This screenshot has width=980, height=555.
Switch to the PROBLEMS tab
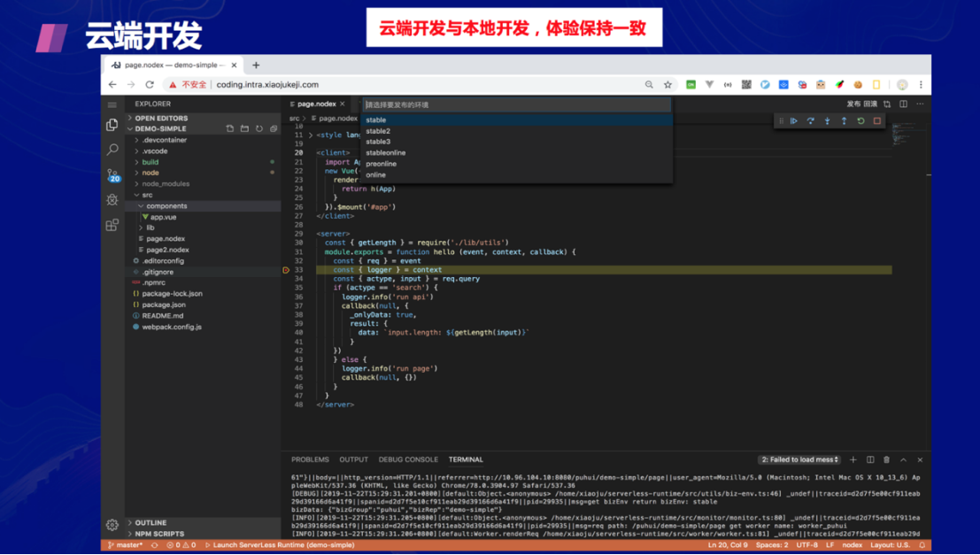click(x=310, y=460)
